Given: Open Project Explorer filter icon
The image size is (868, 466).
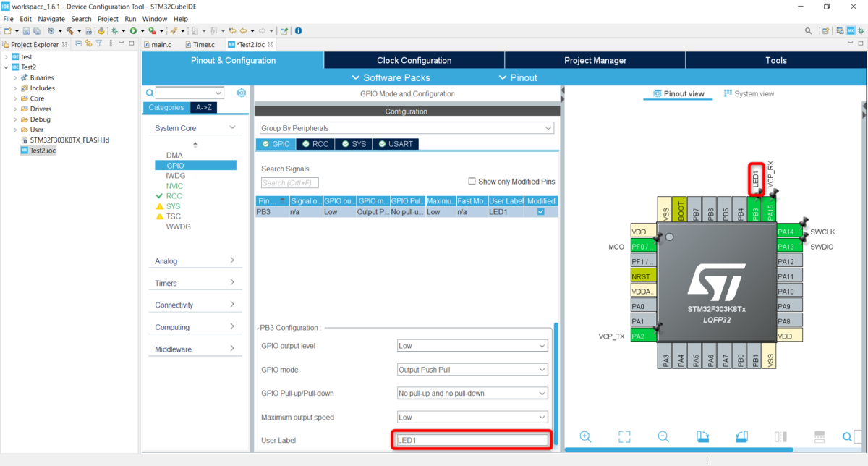Looking at the screenshot, I should [x=98, y=44].
